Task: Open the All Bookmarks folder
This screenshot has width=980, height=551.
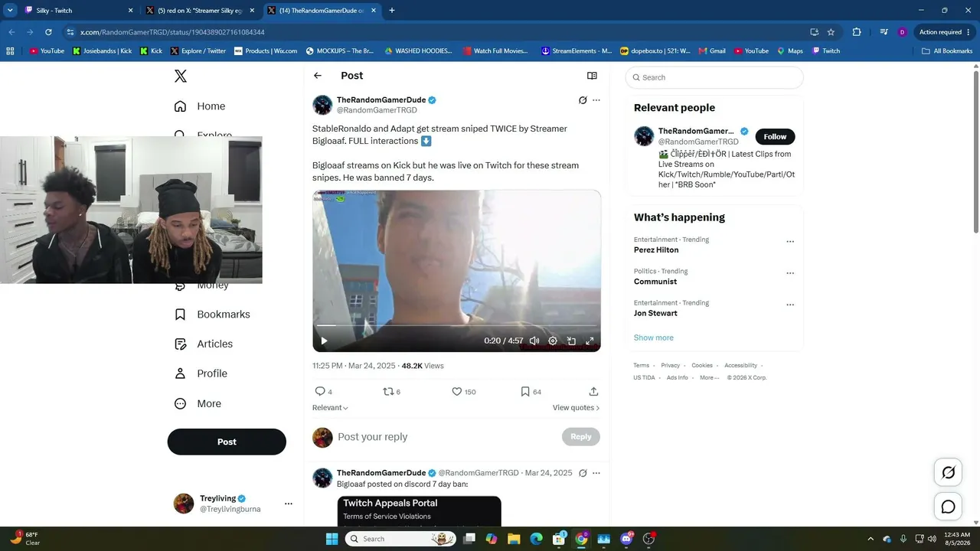Action: coord(947,51)
